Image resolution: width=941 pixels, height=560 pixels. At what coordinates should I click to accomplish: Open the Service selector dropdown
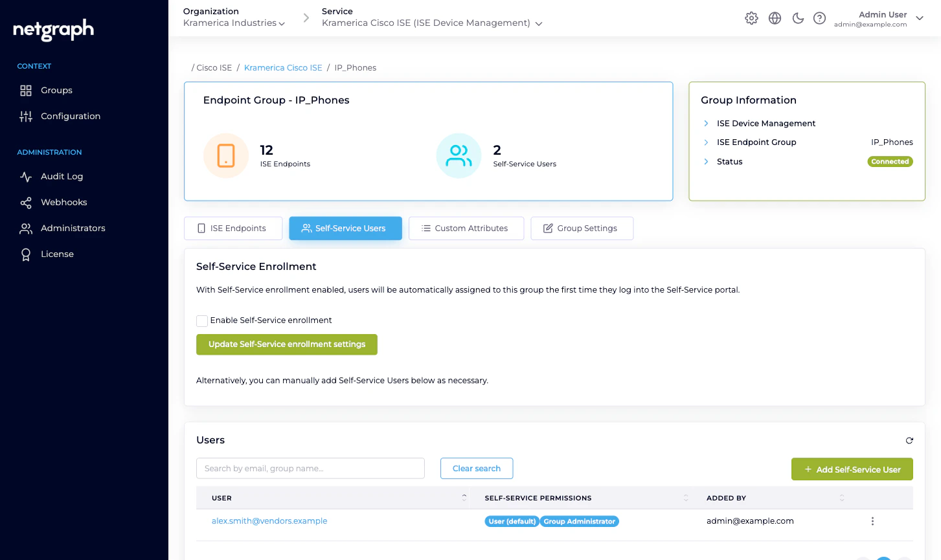tap(539, 22)
